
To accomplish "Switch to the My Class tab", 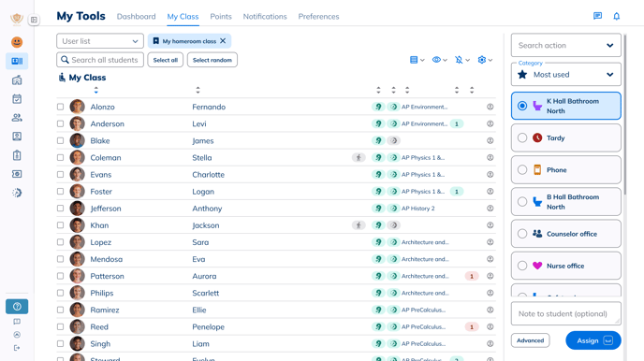I will [x=183, y=17].
